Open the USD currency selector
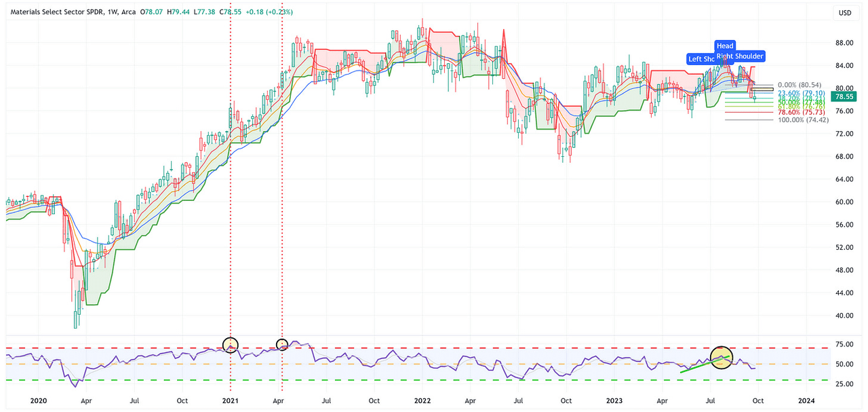 click(845, 13)
